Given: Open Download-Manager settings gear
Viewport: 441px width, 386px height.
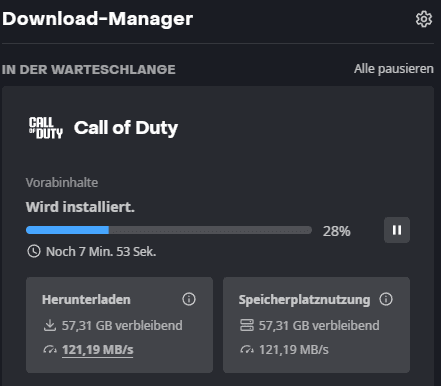Looking at the screenshot, I should pyautogui.click(x=424, y=19).
